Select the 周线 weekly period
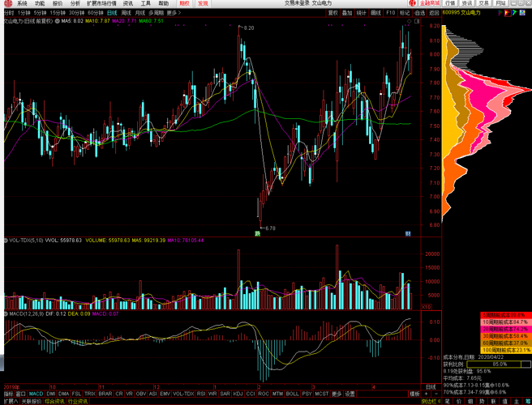Viewport: 532px width, 405px height. click(127, 13)
